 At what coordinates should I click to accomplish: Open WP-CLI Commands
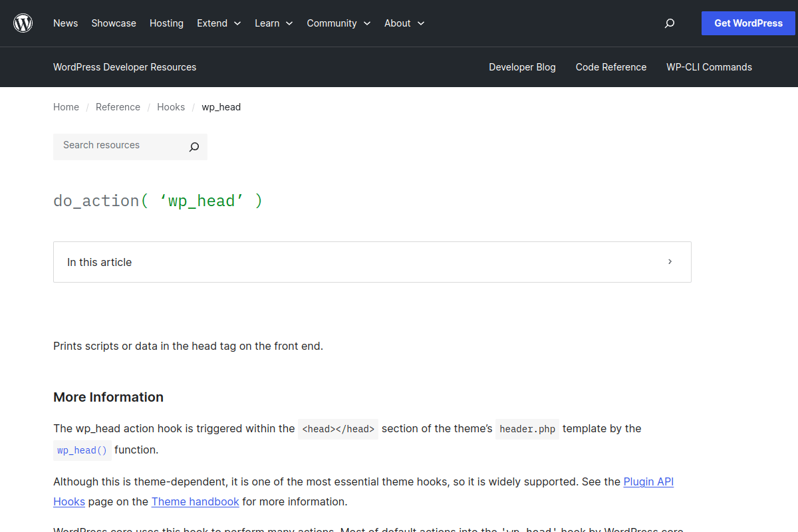pyautogui.click(x=709, y=66)
